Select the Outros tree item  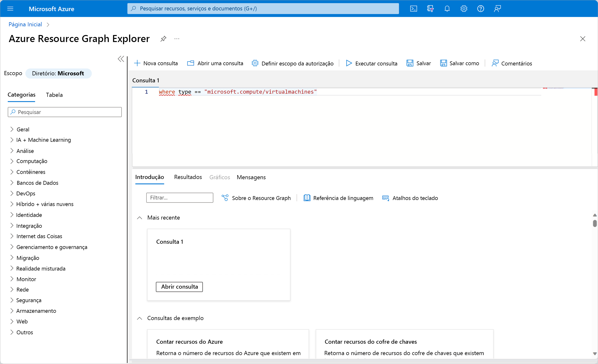pos(24,332)
